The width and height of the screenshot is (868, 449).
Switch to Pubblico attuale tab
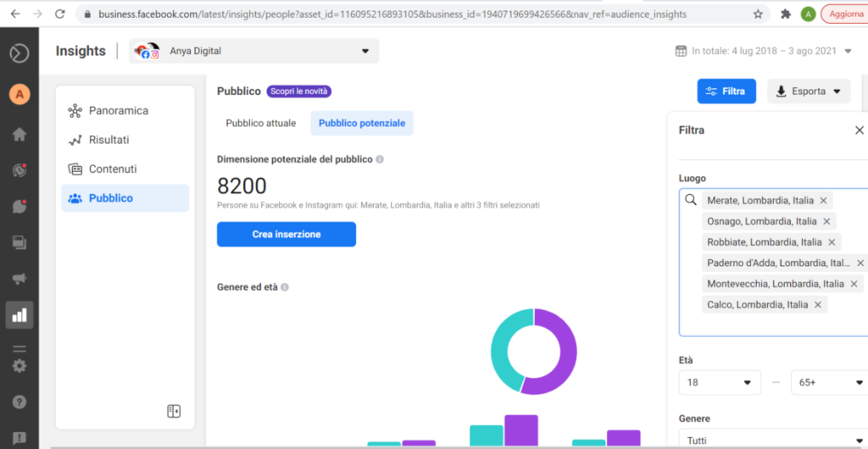(x=261, y=124)
